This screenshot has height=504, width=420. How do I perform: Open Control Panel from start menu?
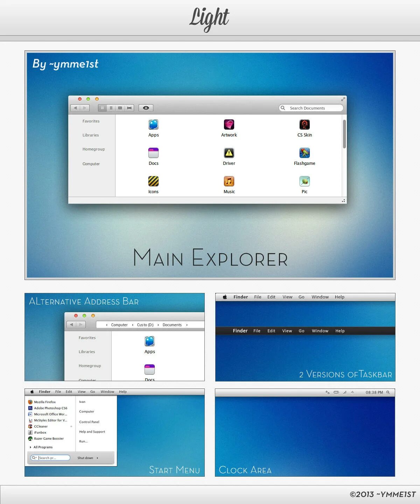pos(89,422)
